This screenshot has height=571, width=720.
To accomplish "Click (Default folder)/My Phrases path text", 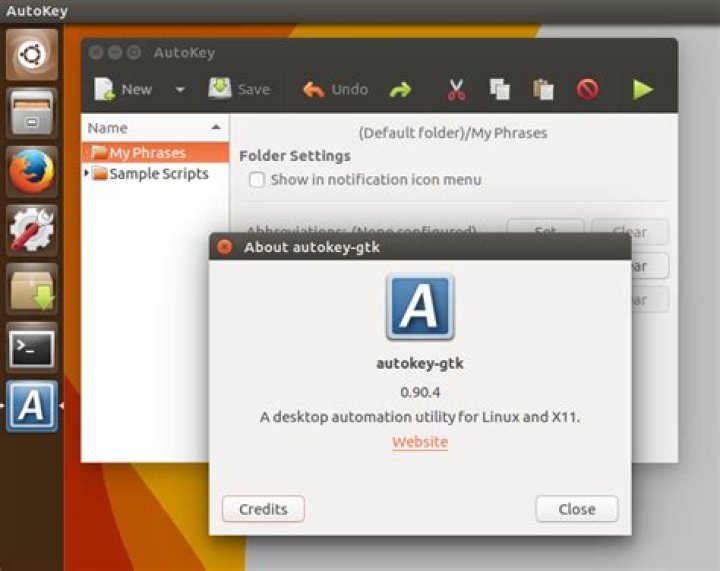I will [453, 133].
